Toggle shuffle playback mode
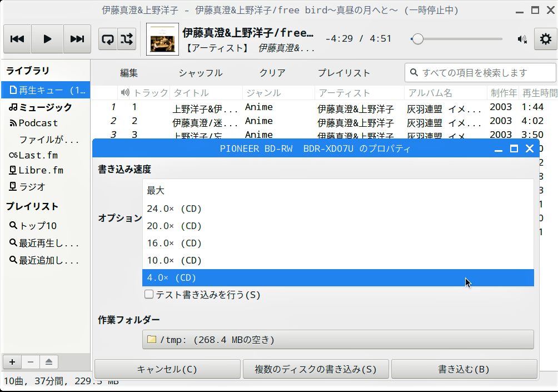Viewport: 558px width, 392px height. tap(127, 39)
